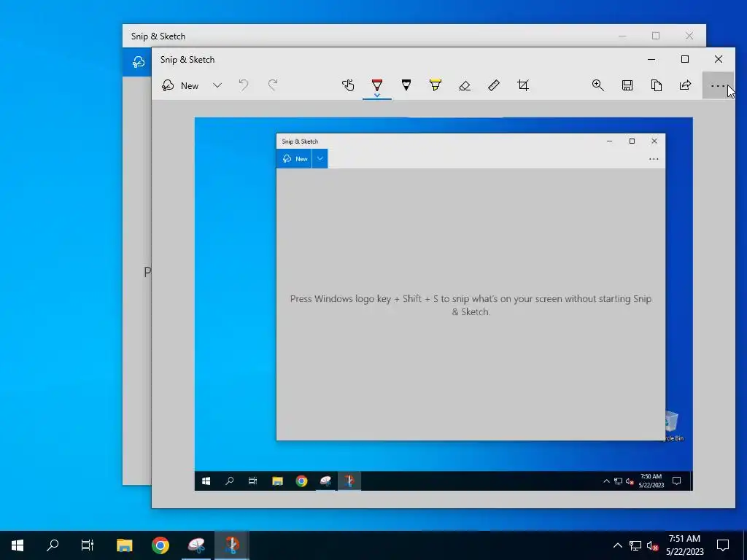The height and width of the screenshot is (560, 747).
Task: Show hidden system tray icons
Action: point(617,545)
